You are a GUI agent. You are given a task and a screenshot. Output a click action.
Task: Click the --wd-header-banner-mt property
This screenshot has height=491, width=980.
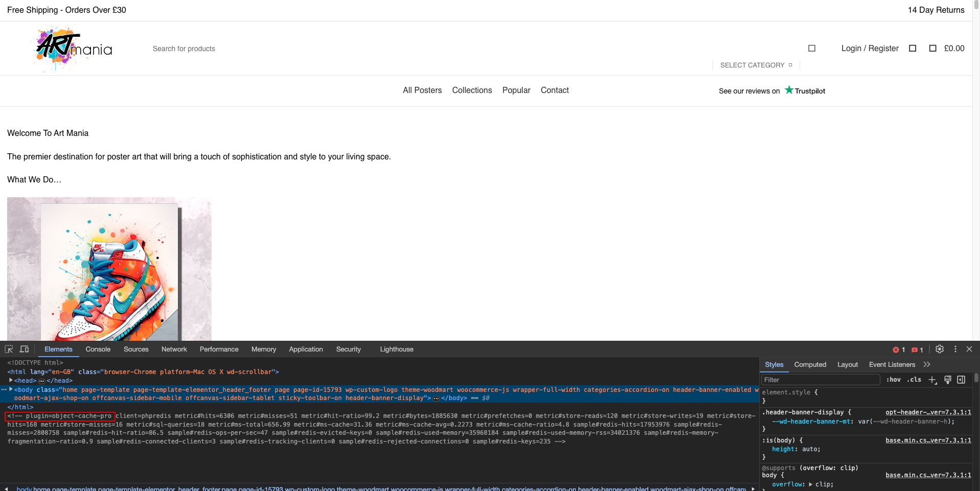coord(811,422)
